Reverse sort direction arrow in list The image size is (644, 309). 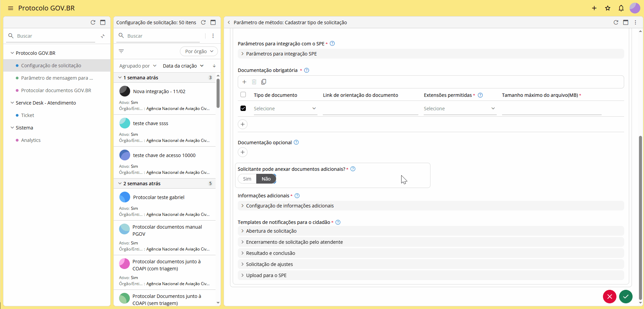pos(214,66)
